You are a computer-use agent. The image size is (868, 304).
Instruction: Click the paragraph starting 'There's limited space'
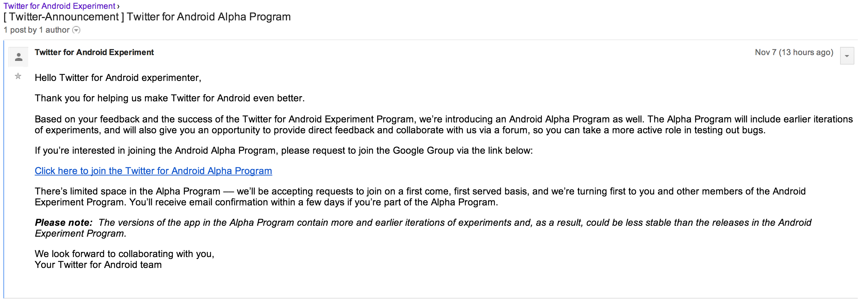(x=420, y=197)
